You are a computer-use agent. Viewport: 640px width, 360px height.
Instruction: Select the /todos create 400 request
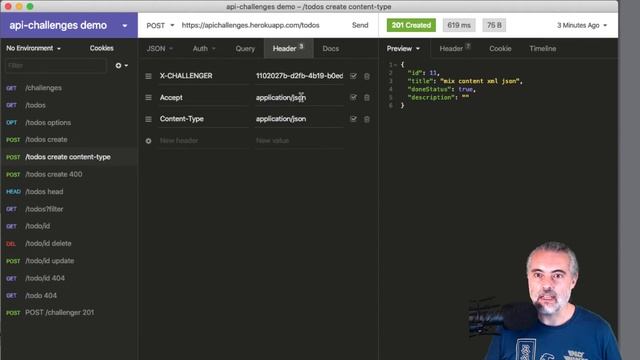69,174
